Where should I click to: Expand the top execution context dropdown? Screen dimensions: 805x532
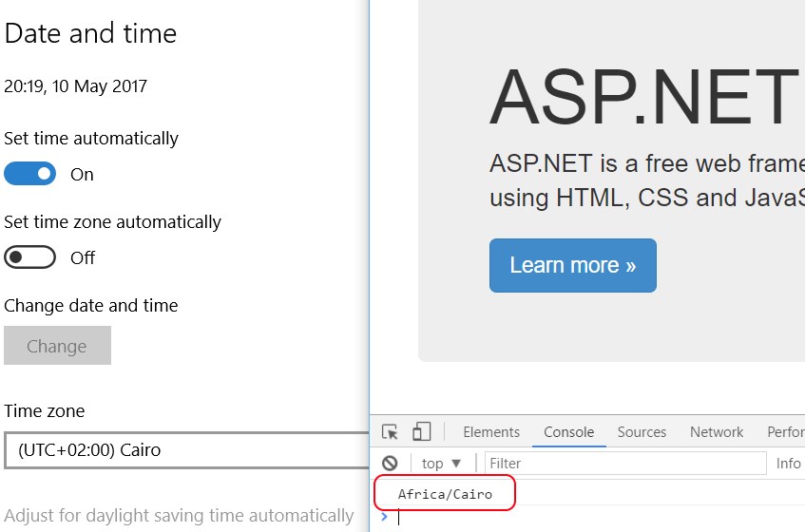click(441, 464)
